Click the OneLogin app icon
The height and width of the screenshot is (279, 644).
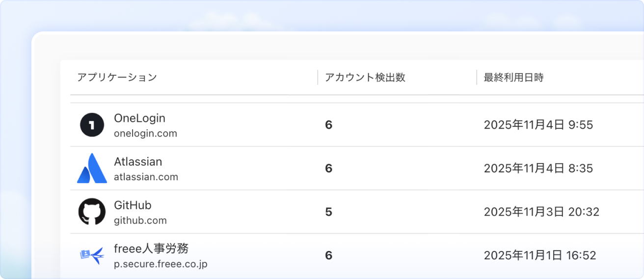click(92, 125)
